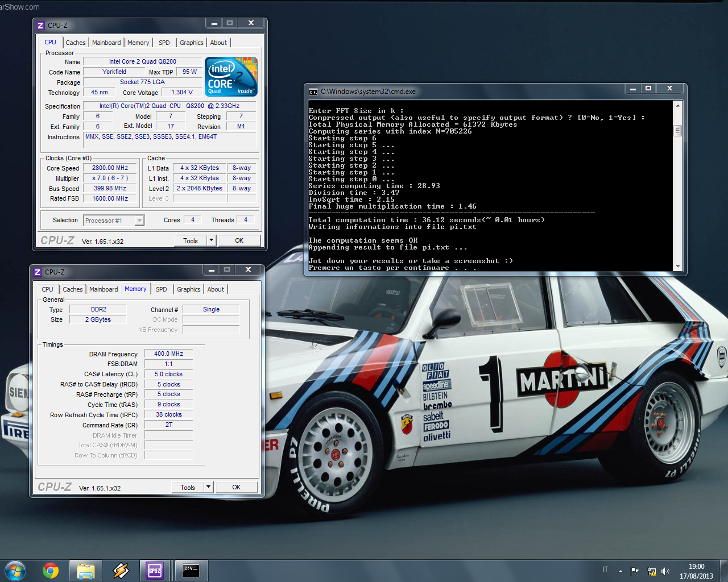Screen dimensions: 728x582
Task: Switch to CPU-Z via its taskbar icon
Action: (x=155, y=571)
